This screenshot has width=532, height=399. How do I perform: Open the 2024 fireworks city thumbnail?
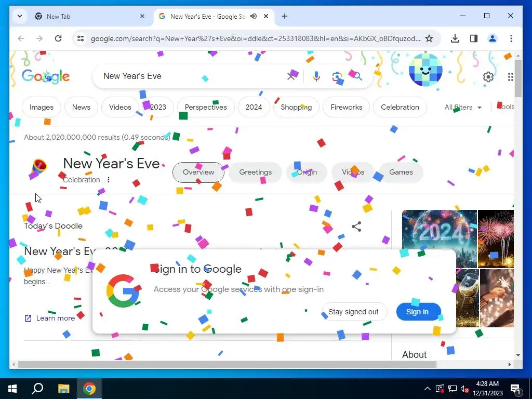pos(440,231)
